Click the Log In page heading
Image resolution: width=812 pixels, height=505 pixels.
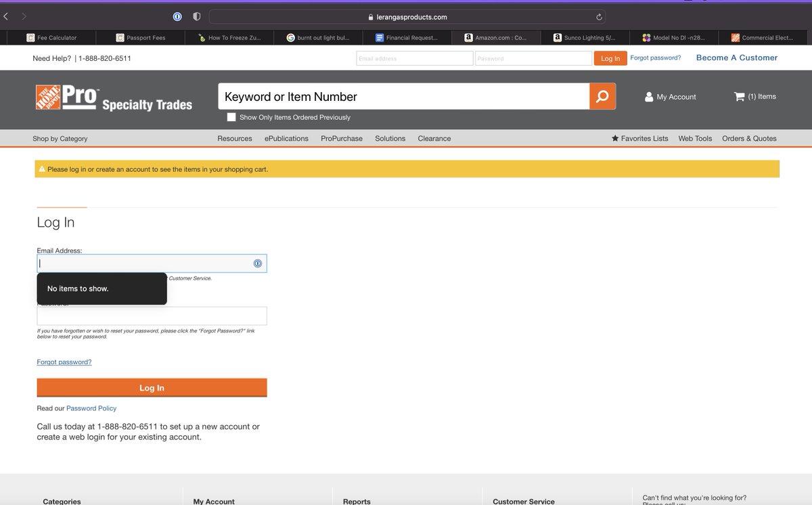point(55,223)
